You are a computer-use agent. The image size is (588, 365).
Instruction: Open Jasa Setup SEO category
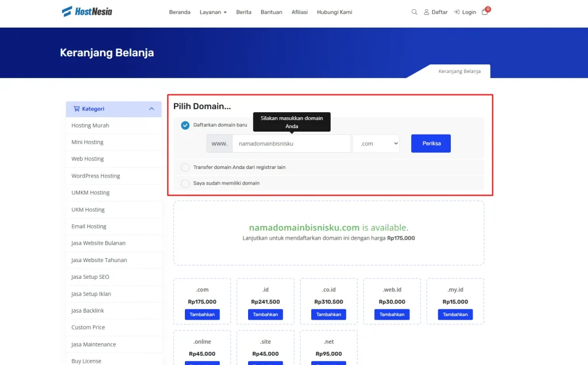point(90,277)
